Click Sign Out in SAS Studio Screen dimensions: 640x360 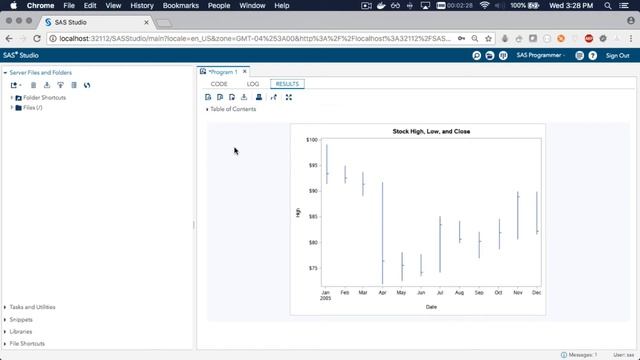pyautogui.click(x=618, y=56)
